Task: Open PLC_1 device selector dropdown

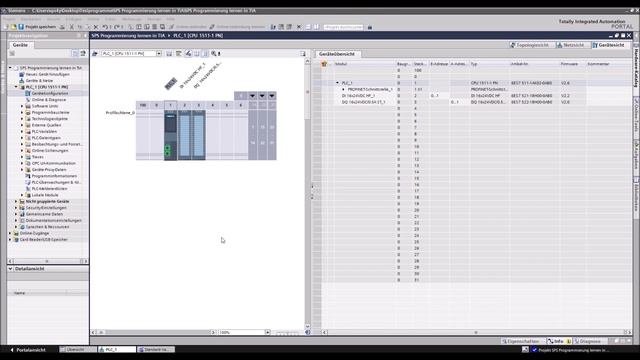Action: (x=159, y=53)
